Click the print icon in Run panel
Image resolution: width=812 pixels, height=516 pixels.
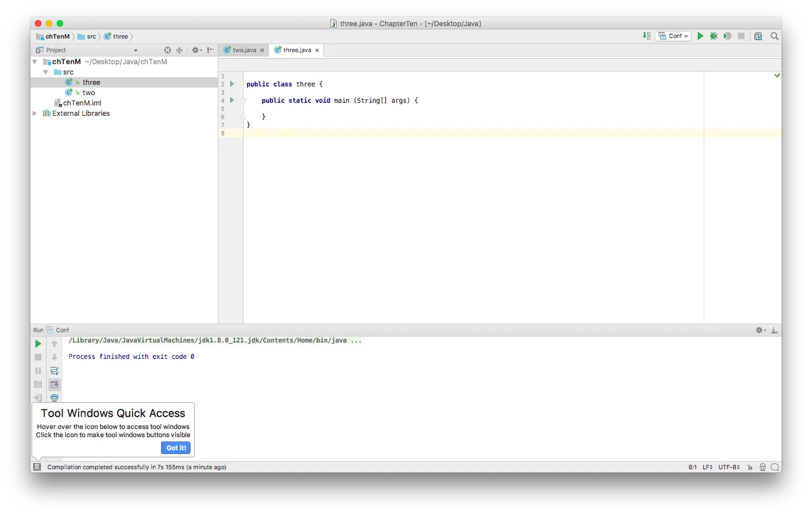click(x=54, y=398)
